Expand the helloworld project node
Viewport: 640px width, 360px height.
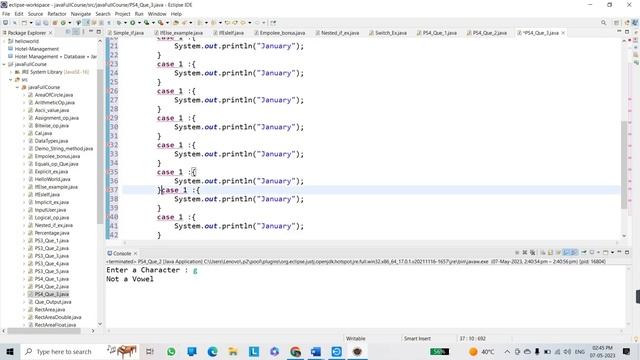click(x=4, y=41)
